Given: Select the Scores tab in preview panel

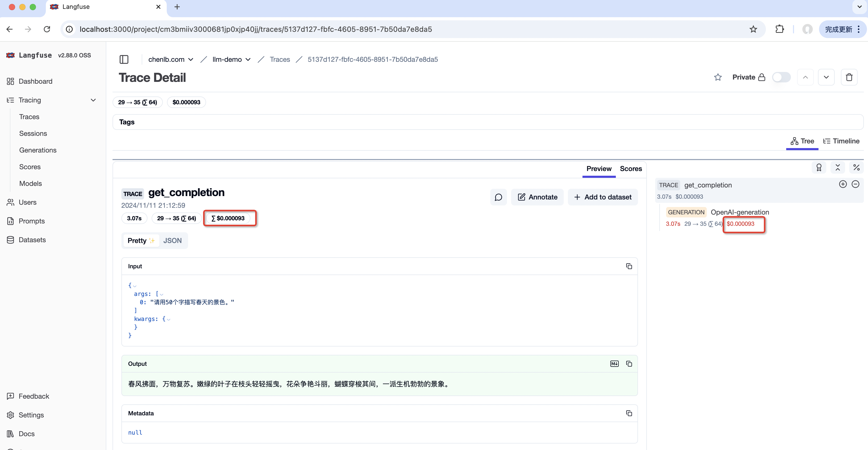Looking at the screenshot, I should pyautogui.click(x=631, y=169).
